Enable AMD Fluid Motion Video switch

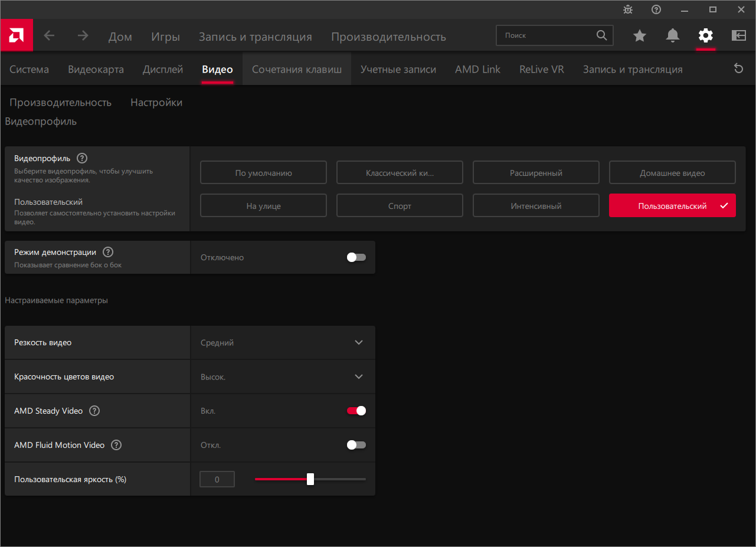(356, 445)
